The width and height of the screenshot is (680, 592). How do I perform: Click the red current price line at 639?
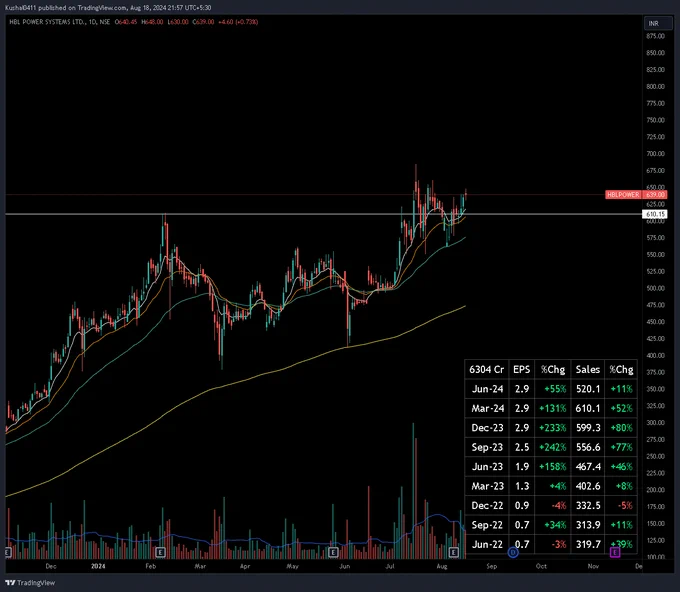[304, 195]
